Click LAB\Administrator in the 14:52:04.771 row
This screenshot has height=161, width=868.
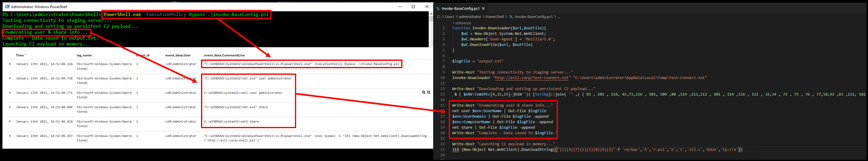click(181, 93)
